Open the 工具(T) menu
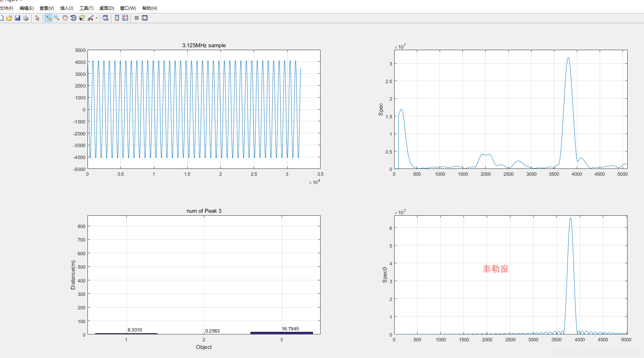Screen dimensions: 644x358 pyautogui.click(x=86, y=8)
